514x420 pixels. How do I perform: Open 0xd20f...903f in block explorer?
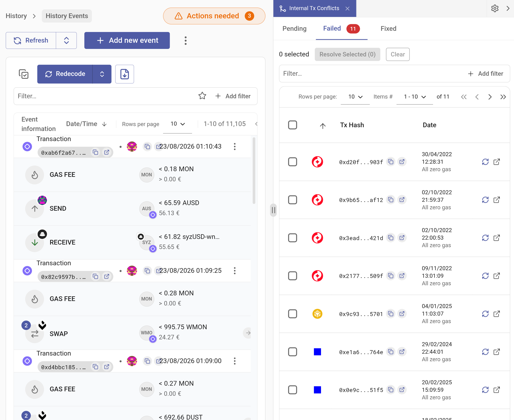[402, 162]
